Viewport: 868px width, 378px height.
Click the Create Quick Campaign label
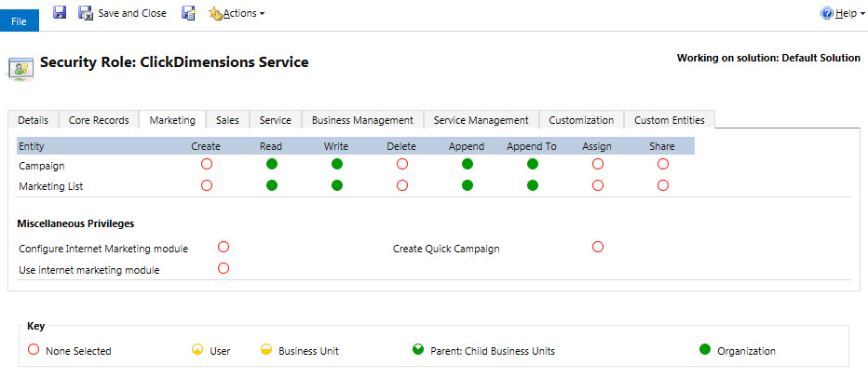point(446,249)
